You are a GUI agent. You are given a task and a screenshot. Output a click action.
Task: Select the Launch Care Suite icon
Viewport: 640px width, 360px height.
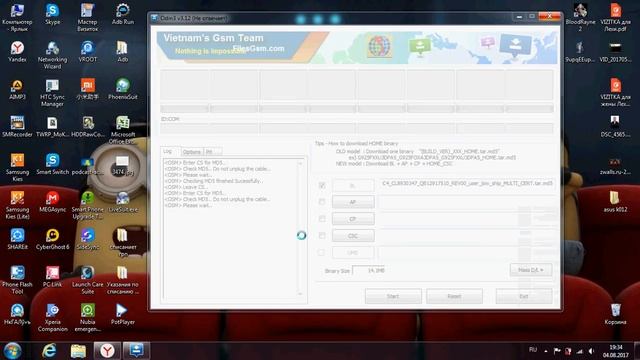click(87, 280)
